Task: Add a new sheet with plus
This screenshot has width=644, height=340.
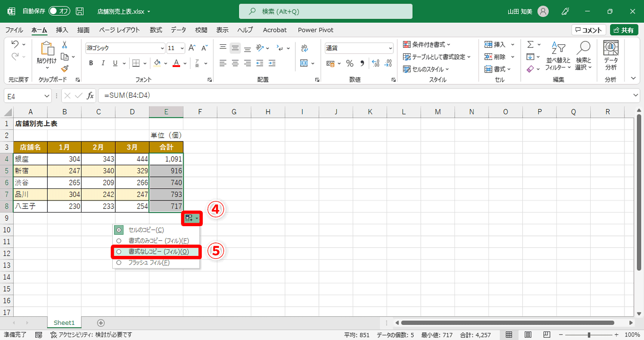Action: coord(101,323)
